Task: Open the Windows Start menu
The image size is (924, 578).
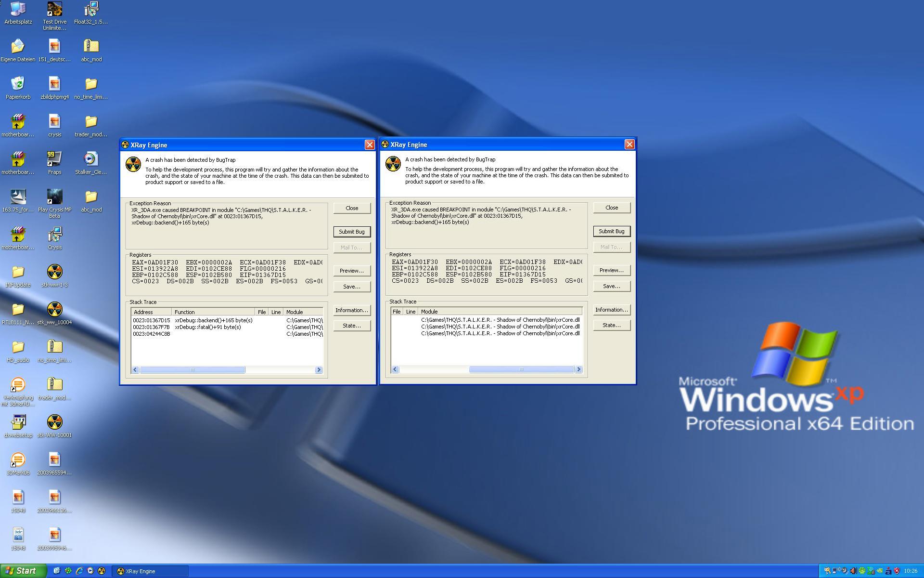Action: [23, 571]
